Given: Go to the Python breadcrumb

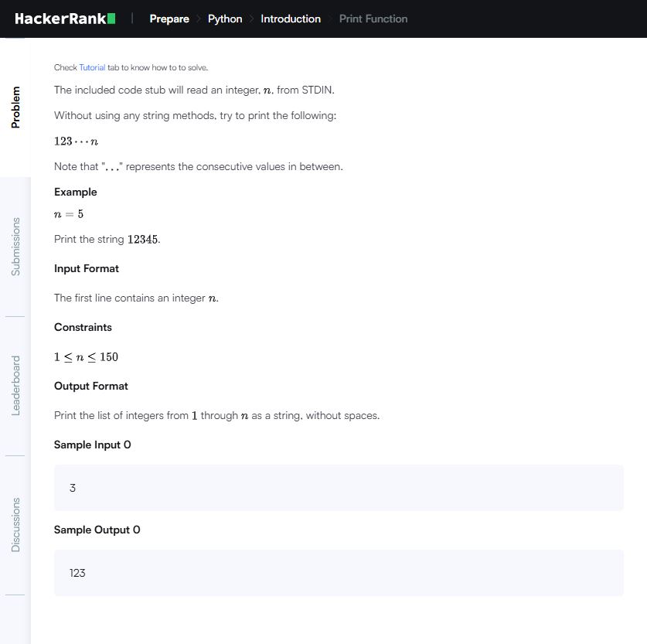Looking at the screenshot, I should [x=225, y=19].
